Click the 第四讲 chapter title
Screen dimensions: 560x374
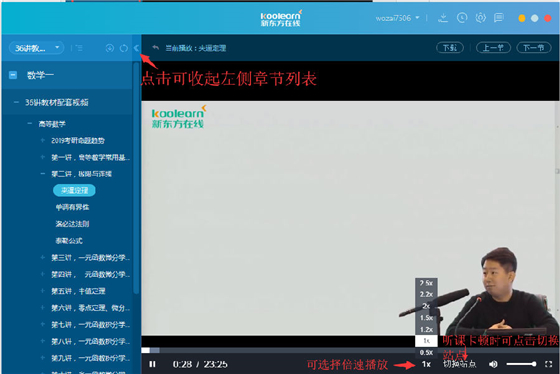coord(90,274)
